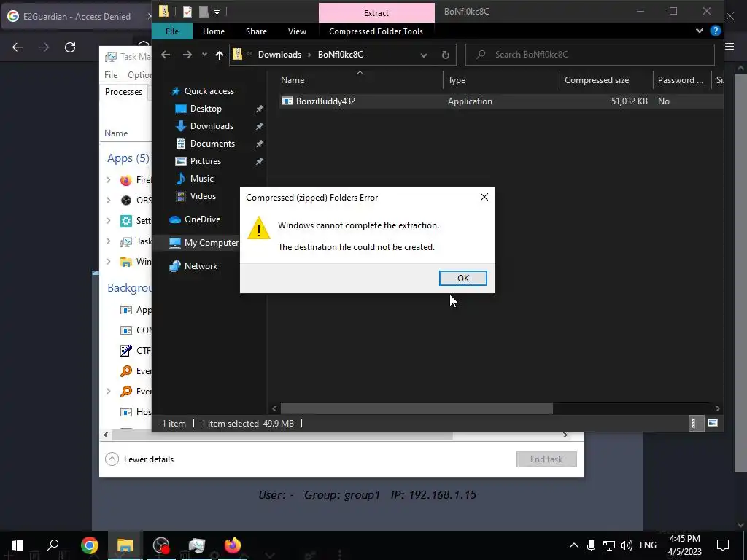Expand the Task Manager process row

(x=108, y=241)
